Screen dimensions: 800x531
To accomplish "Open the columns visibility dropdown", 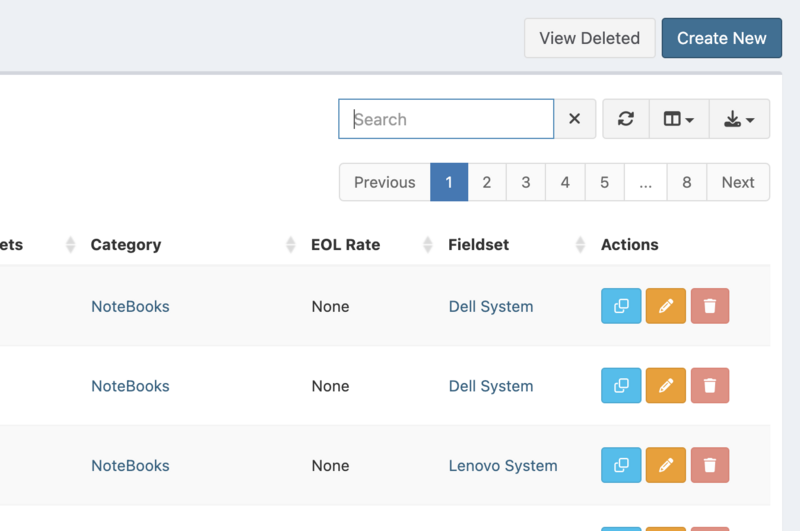I will click(x=679, y=119).
